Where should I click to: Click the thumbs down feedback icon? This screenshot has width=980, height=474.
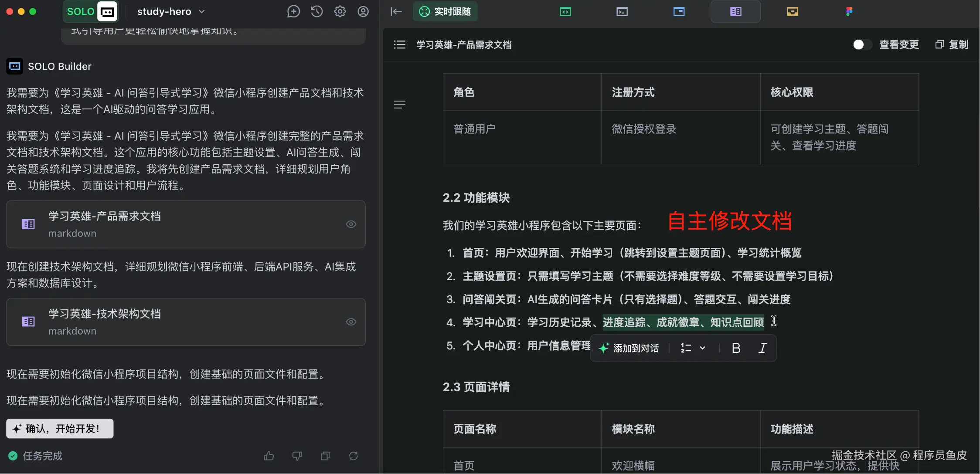coord(297,456)
